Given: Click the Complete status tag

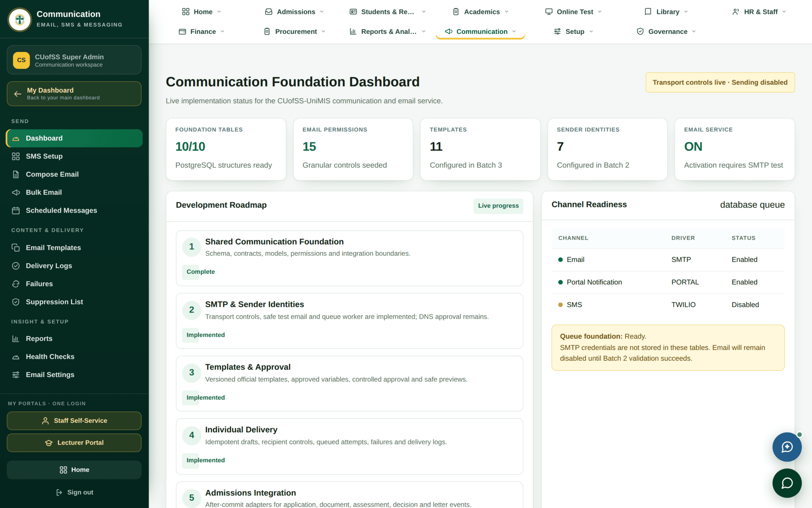Looking at the screenshot, I should (x=200, y=272).
